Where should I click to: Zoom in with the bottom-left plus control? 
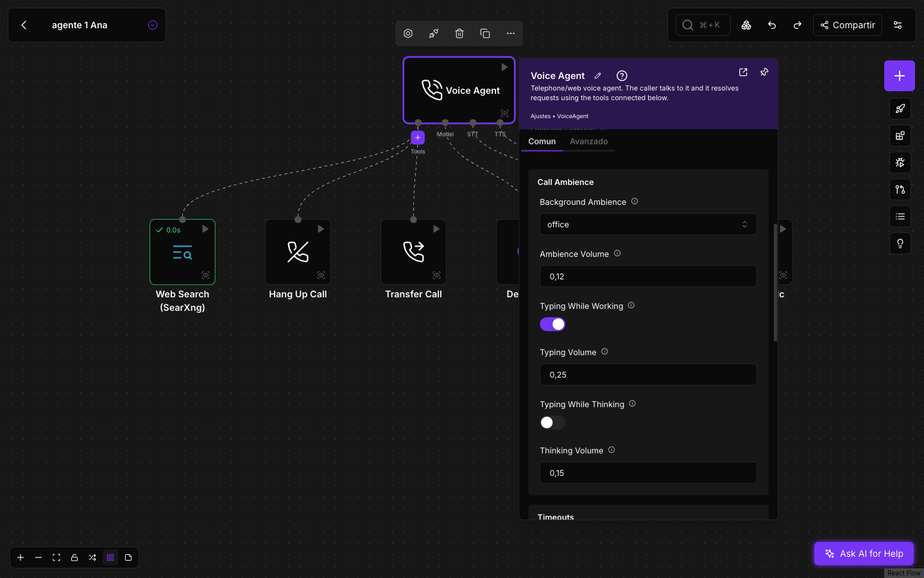click(x=21, y=557)
